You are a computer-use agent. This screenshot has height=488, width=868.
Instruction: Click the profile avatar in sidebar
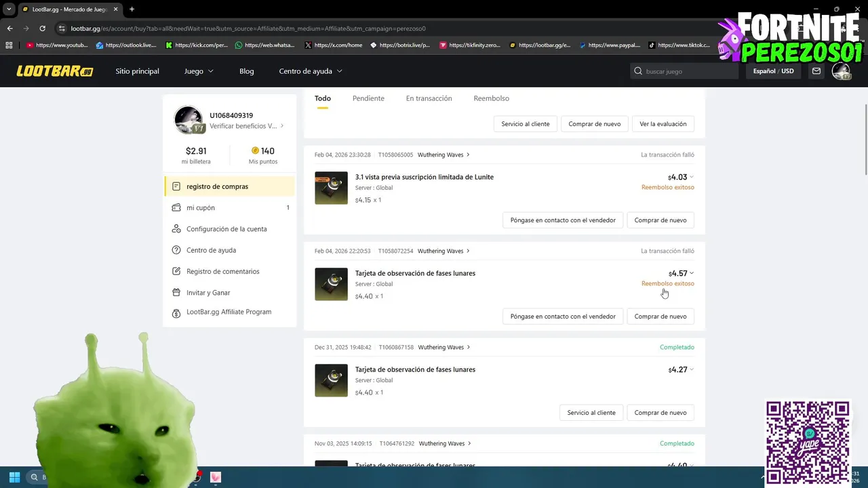click(189, 120)
